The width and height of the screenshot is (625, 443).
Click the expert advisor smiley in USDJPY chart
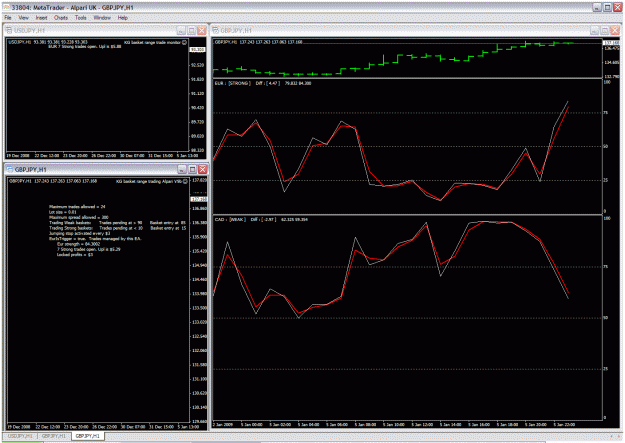184,42
